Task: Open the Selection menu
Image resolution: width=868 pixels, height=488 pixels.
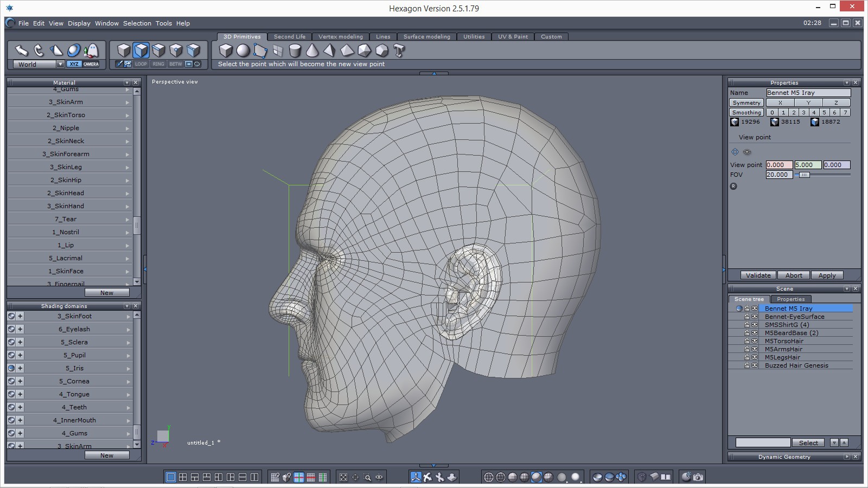Action: [137, 23]
